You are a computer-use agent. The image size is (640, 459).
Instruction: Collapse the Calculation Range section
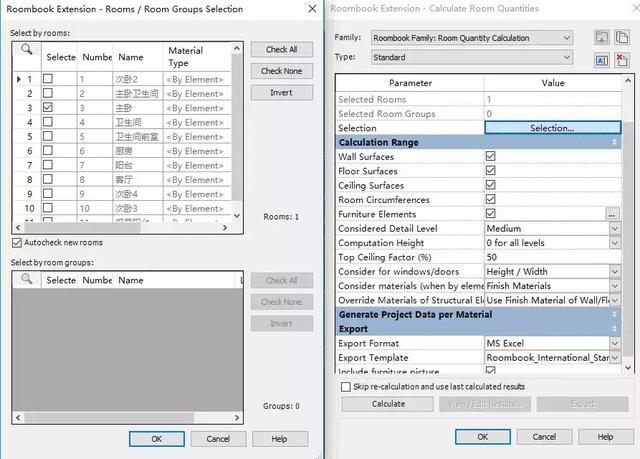point(614,142)
